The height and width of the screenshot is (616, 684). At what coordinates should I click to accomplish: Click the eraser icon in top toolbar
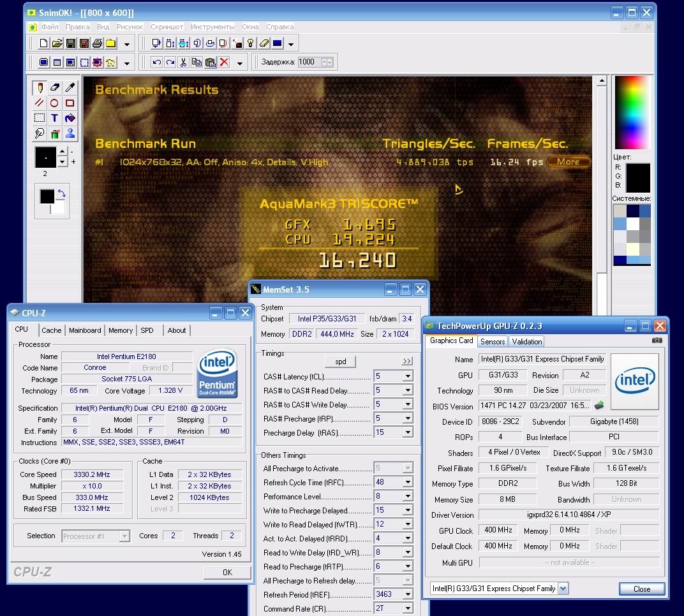264,43
